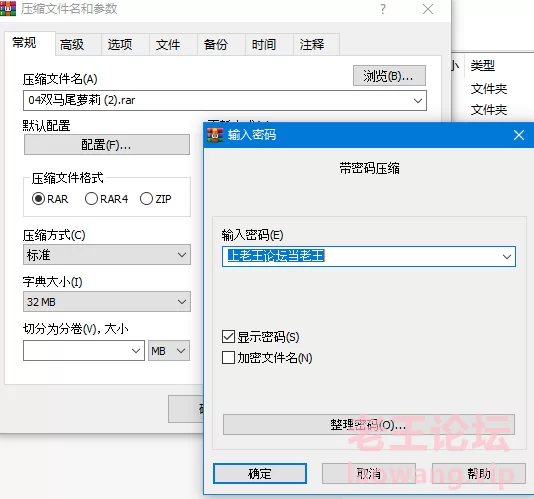Uncheck the 显示密码 checkbox

click(228, 337)
